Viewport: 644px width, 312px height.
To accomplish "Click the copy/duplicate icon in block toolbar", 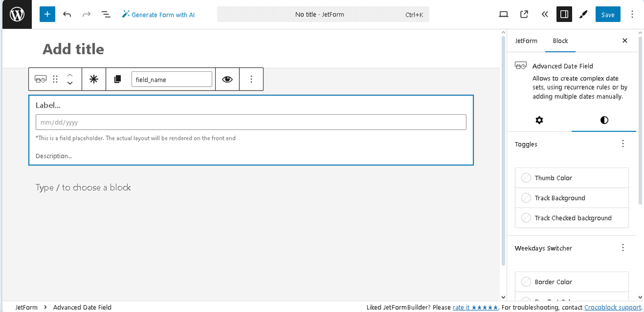I will click(118, 79).
